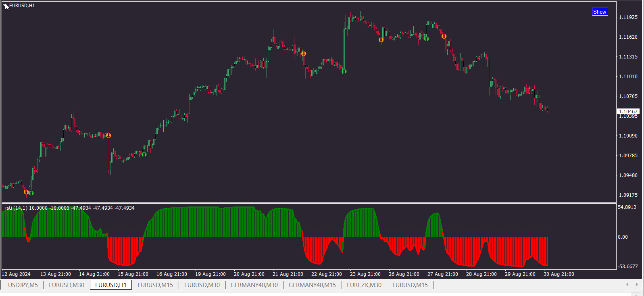The height and width of the screenshot is (296, 644).
Task: Click the 28 Aug 21:00 time label
Action: (x=481, y=274)
